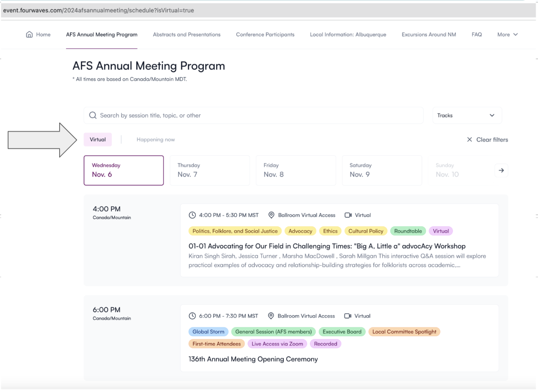The width and height of the screenshot is (538, 392).
Task: Open the 136th Annual Meeting Opening Ceremony session
Action: pyautogui.click(x=253, y=359)
